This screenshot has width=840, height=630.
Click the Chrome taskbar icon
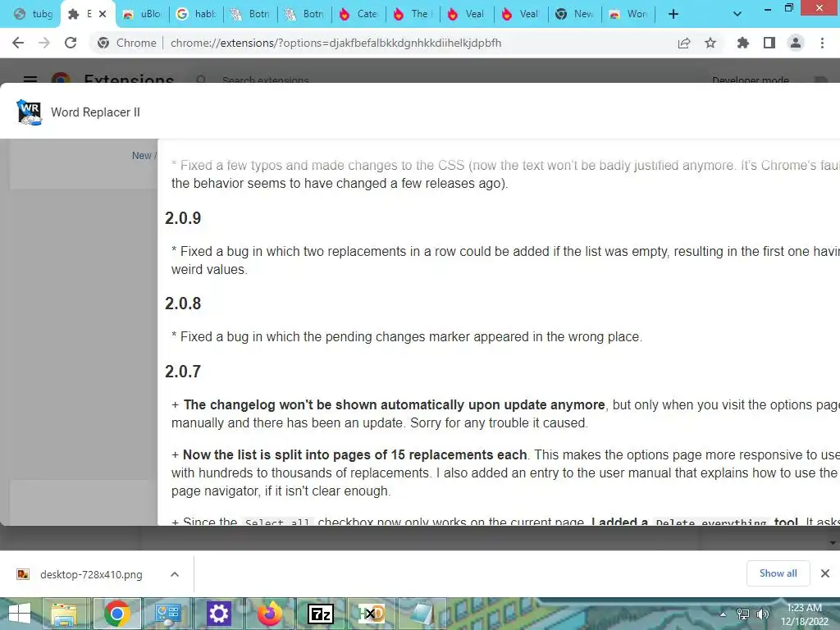(116, 614)
